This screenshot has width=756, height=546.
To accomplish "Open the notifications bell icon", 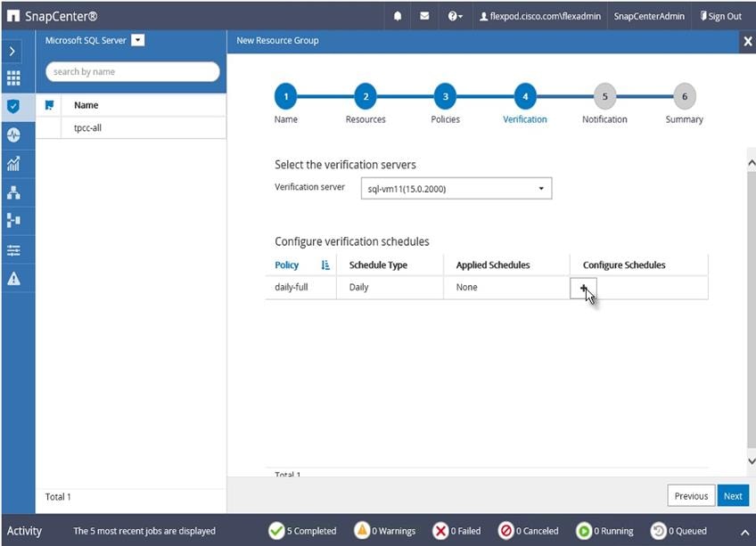I will tap(398, 16).
